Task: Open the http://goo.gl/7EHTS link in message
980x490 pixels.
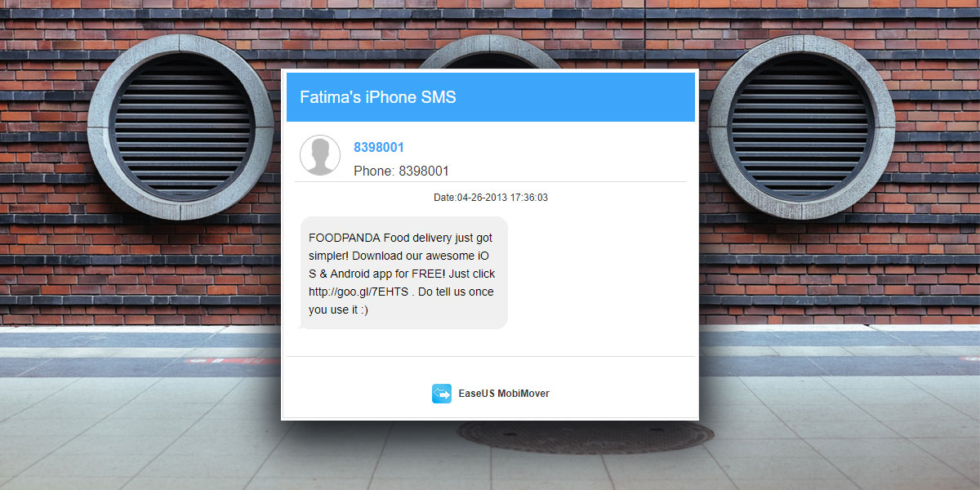Action: click(x=359, y=292)
